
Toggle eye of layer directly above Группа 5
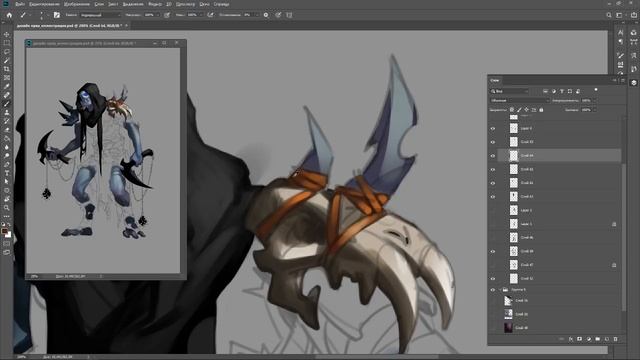(x=493, y=278)
